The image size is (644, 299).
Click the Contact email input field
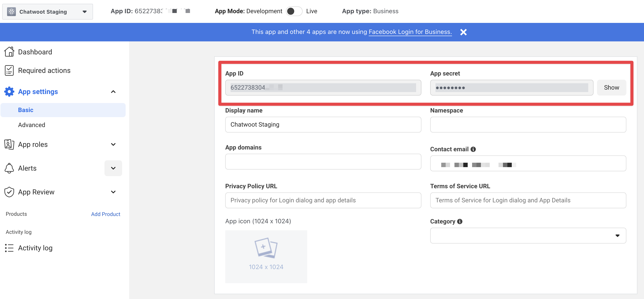tap(528, 163)
